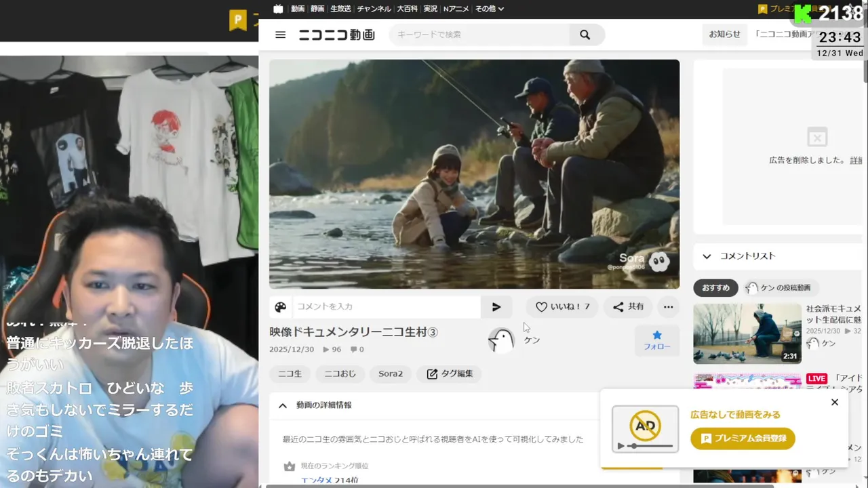Screen dimensions: 868x488
Task: Click the ニコおじ tag
Action: tap(340, 374)
